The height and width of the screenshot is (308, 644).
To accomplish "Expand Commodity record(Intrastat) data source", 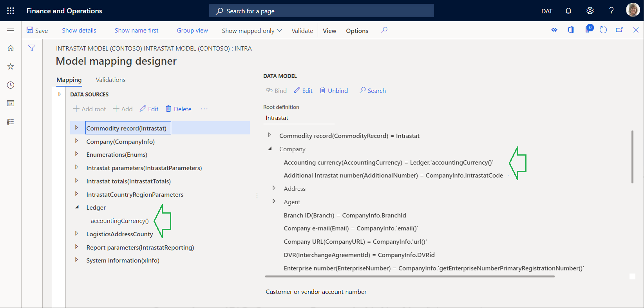I will [76, 128].
